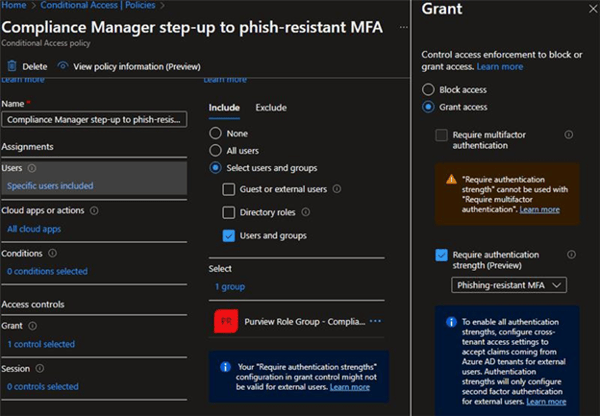This screenshot has height=416, width=600.
Task: Click Specific users included link
Action: pos(50,186)
